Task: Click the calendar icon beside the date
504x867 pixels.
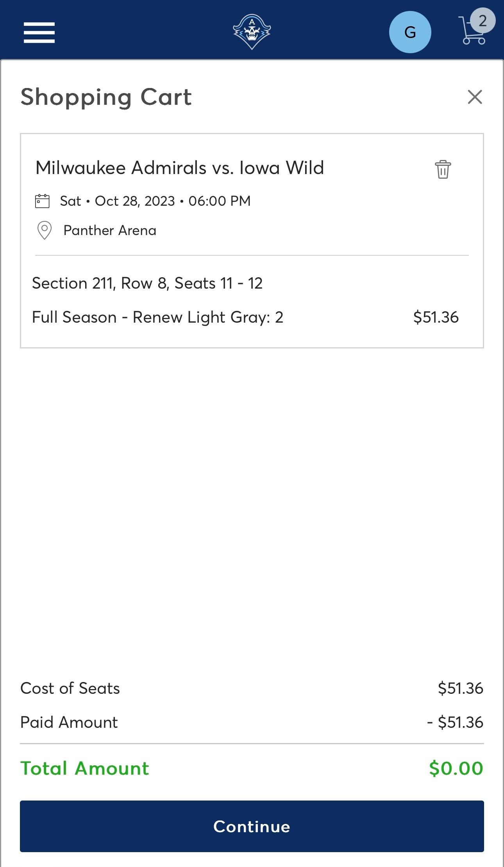Action: click(42, 201)
